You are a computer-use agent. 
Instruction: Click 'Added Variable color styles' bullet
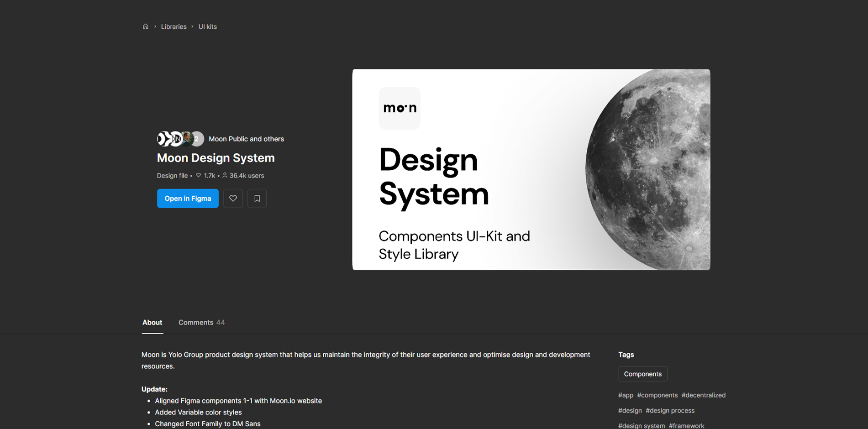(x=198, y=412)
